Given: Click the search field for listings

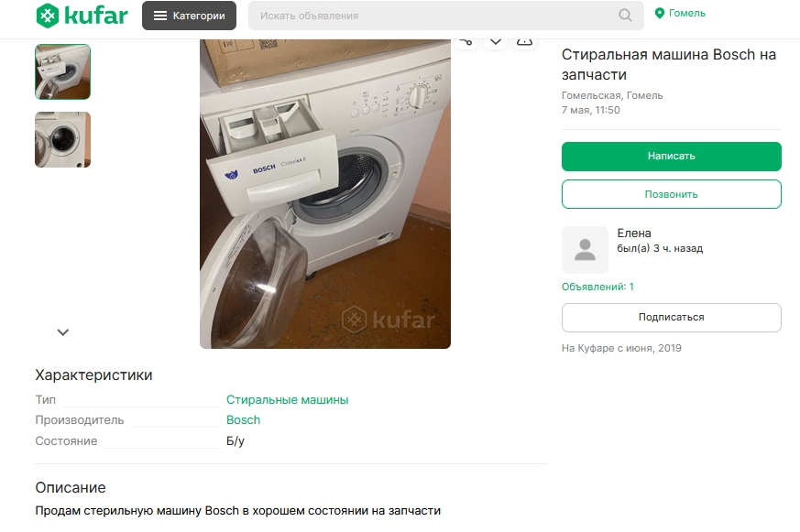Looking at the screenshot, I should [431, 16].
